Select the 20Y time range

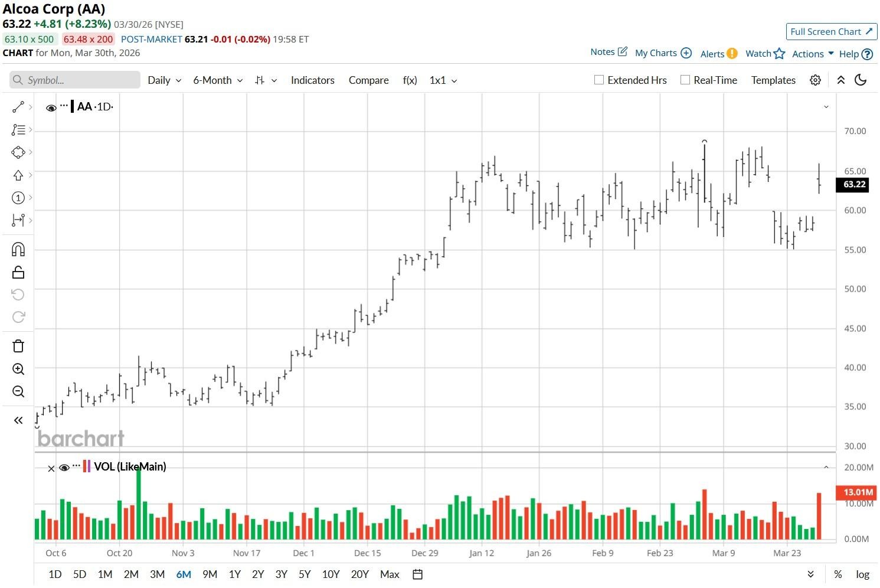point(359,574)
